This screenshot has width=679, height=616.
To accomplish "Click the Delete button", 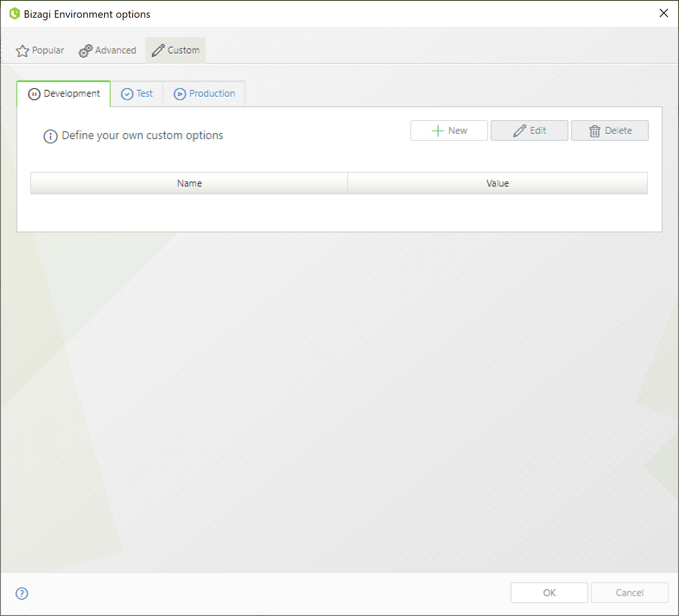I will click(610, 130).
